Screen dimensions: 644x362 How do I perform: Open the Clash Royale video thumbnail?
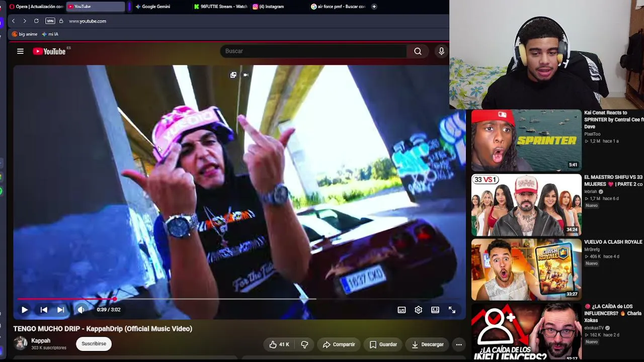pos(526,269)
